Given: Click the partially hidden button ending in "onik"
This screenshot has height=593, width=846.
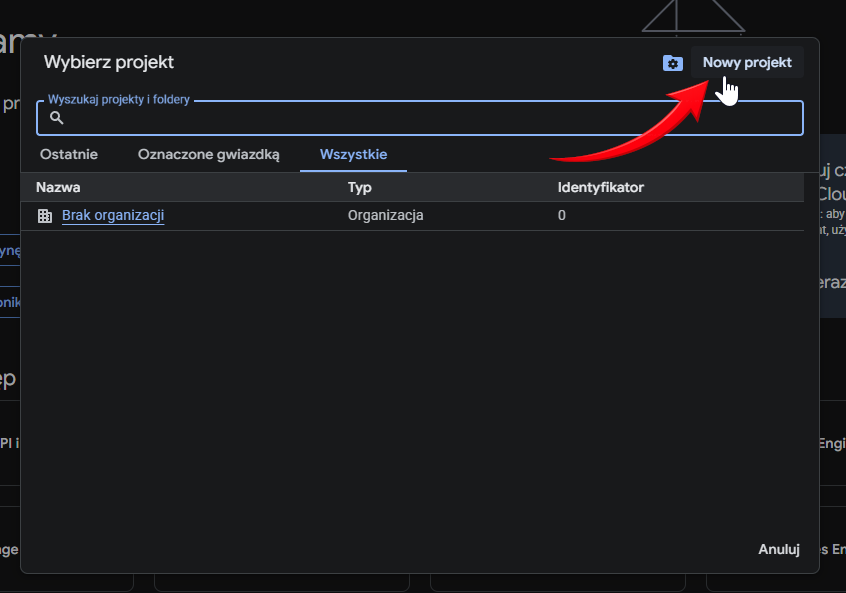Looking at the screenshot, I should (x=10, y=301).
